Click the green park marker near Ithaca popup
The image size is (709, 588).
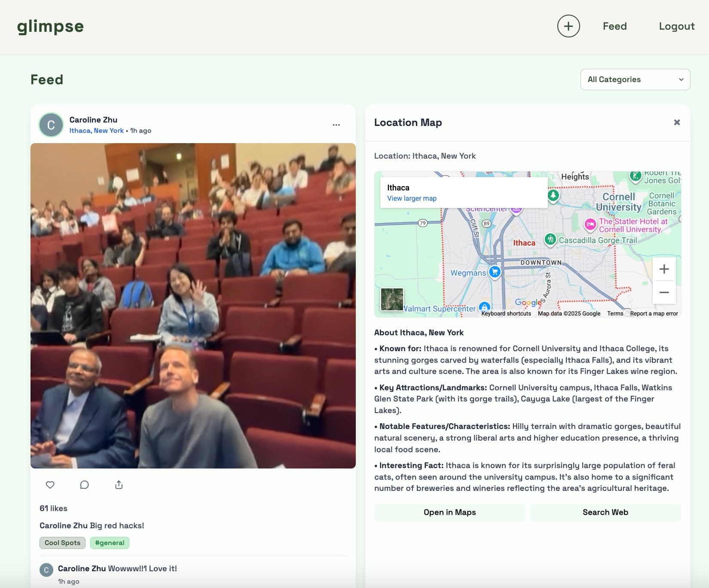point(553,195)
